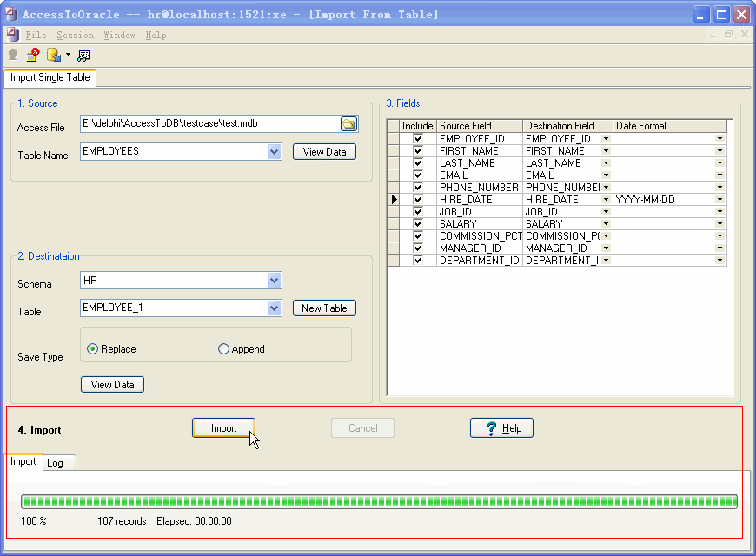Click the Import button
The image size is (756, 556).
coord(223,428)
